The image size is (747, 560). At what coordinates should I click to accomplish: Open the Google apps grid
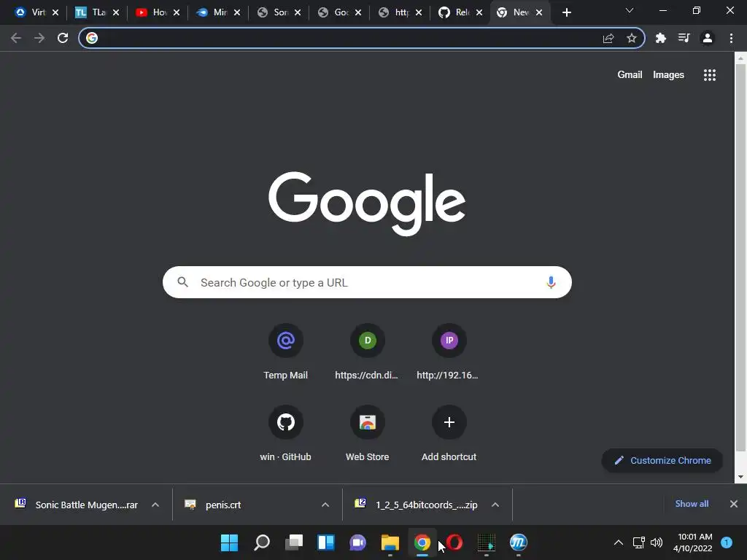pos(710,75)
